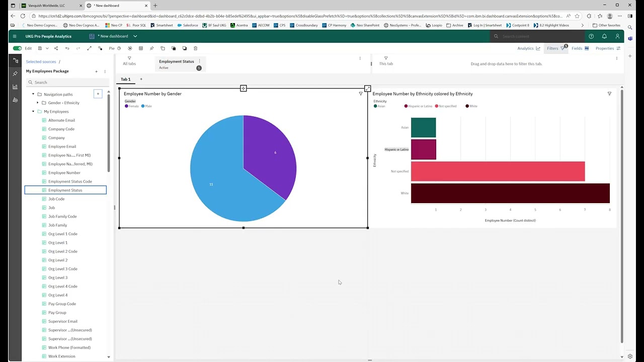
Task: Open the Fields panel
Action: coord(580,48)
